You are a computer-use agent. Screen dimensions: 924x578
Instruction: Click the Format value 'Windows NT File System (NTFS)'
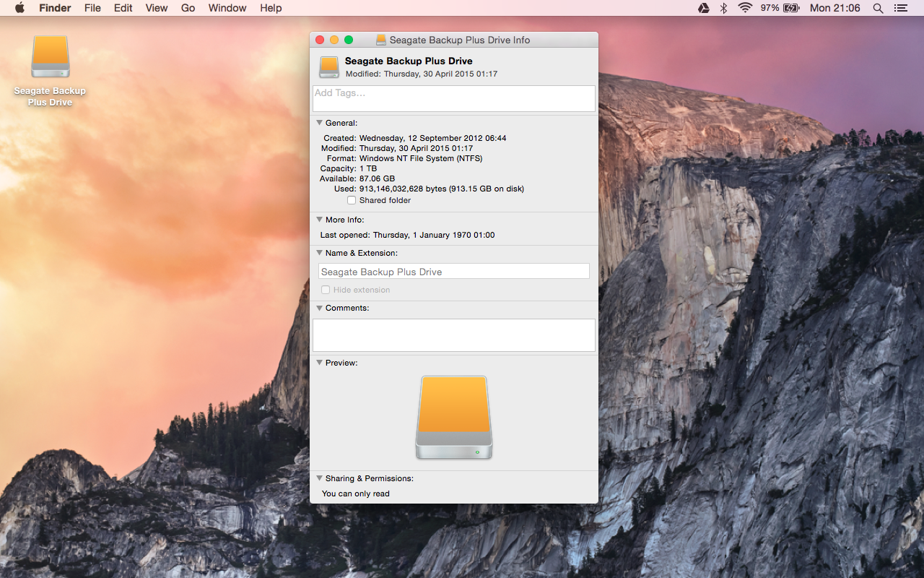pyautogui.click(x=421, y=158)
